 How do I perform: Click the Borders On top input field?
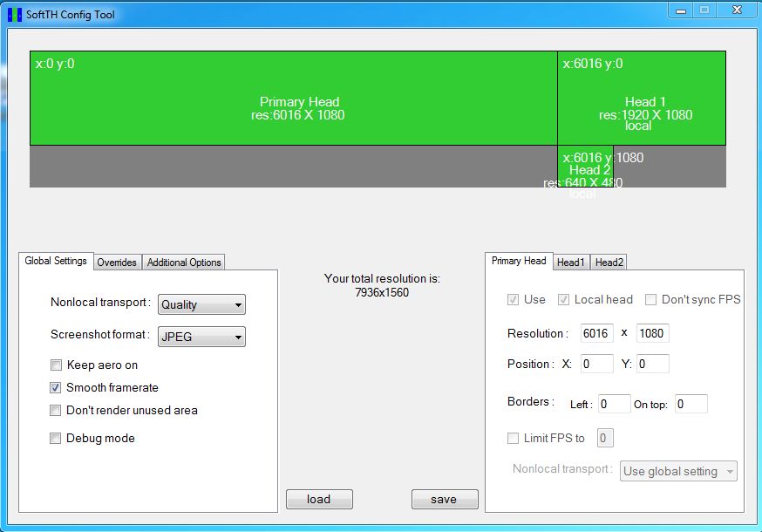tap(691, 404)
